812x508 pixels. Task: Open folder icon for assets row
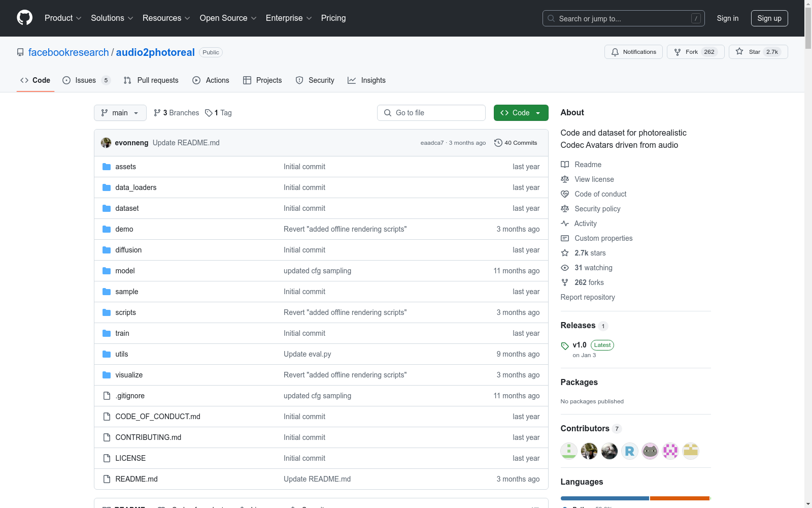tap(107, 167)
